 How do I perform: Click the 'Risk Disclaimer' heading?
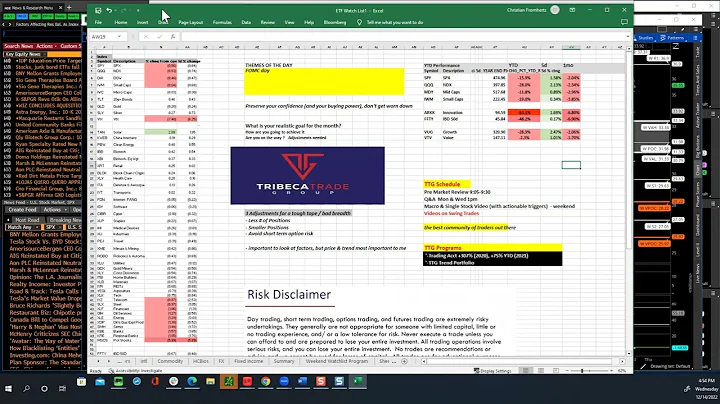coord(289,294)
